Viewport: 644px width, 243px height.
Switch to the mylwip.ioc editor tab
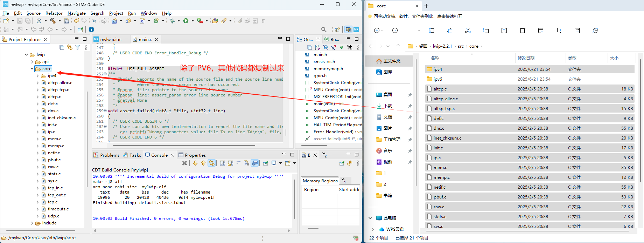111,39
